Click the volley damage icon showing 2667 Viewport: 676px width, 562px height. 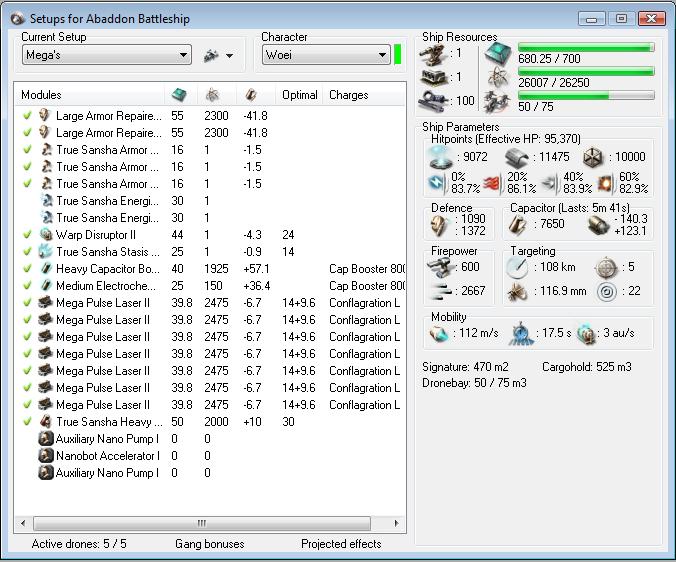coord(441,291)
